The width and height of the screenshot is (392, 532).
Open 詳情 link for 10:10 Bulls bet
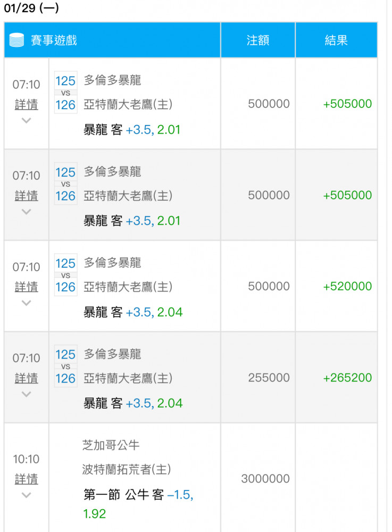click(x=27, y=479)
